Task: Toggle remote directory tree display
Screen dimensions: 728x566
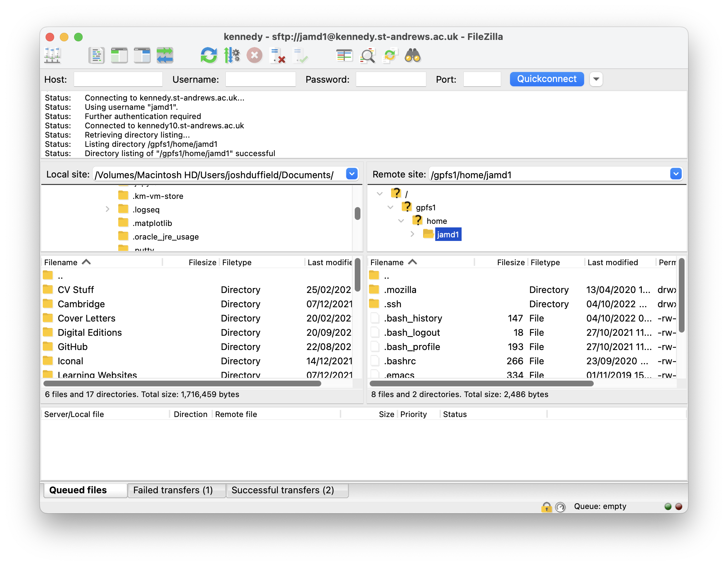Action: (142, 56)
